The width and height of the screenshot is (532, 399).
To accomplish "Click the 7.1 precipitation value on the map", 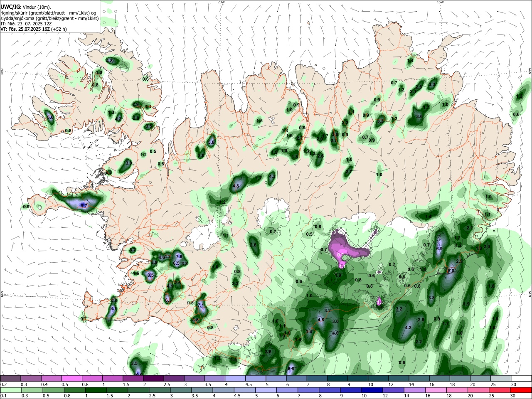I will (201, 305).
